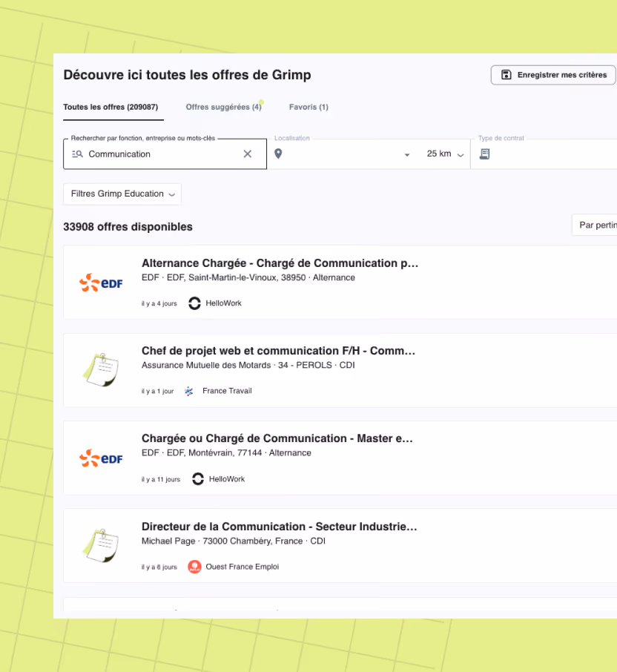The width and height of the screenshot is (617, 672).
Task: Click 'EDF · EDF, Montévrain, 77144 · Alternance'
Action: pos(227,453)
